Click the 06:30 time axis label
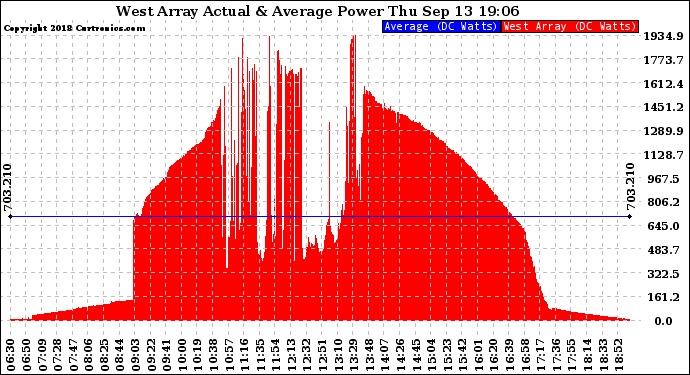The width and height of the screenshot is (690, 375). pos(11,354)
